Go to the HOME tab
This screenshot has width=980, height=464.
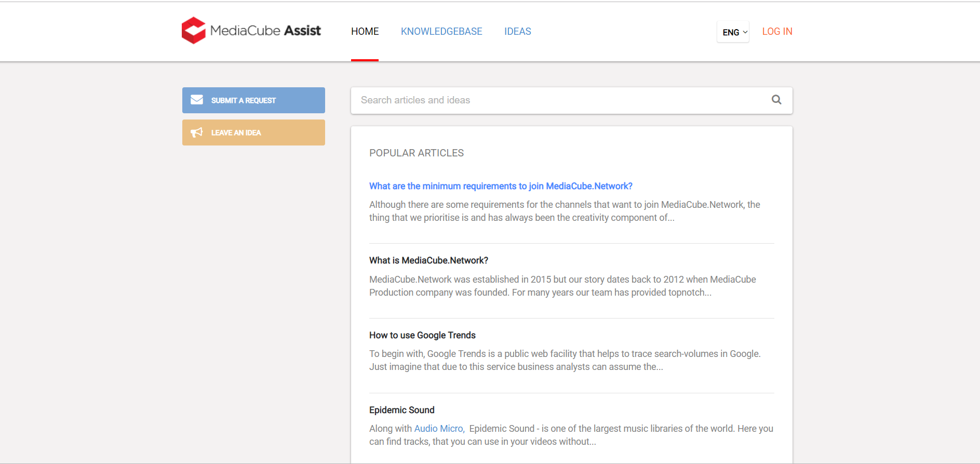[x=365, y=31]
